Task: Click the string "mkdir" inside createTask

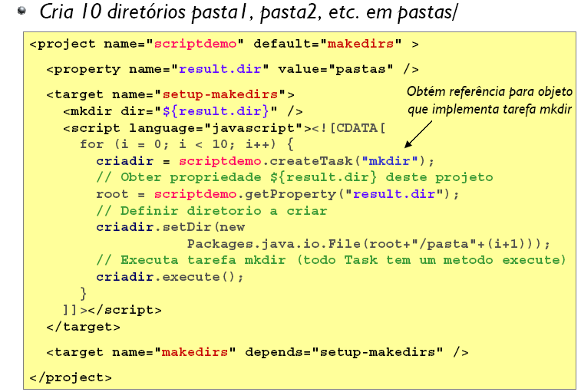Action: [x=389, y=161]
